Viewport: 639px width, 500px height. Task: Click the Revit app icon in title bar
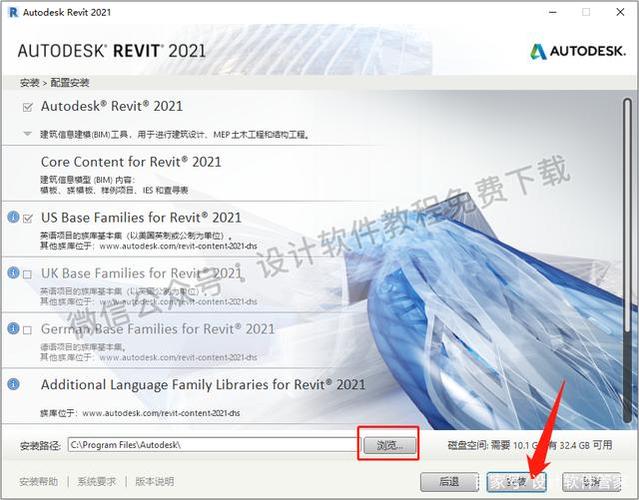point(13,12)
